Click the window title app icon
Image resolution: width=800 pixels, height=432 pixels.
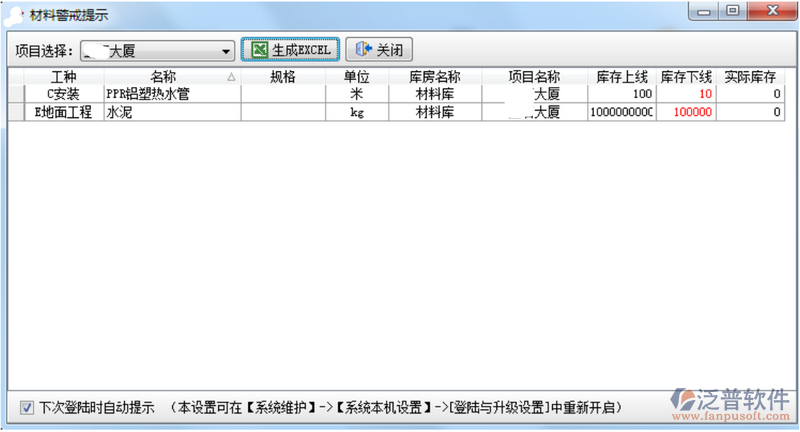(14, 16)
